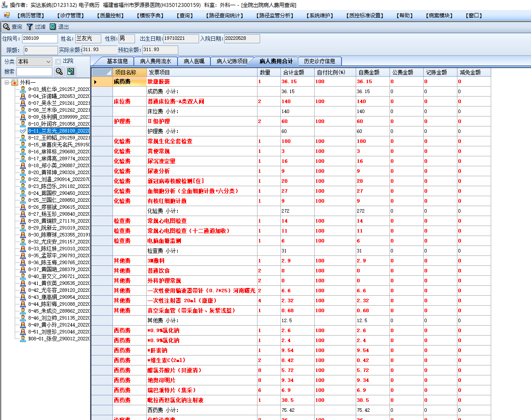531x420 pixels.
Task: Click the 查询 magnifier toolbar icon
Action: [6, 27]
